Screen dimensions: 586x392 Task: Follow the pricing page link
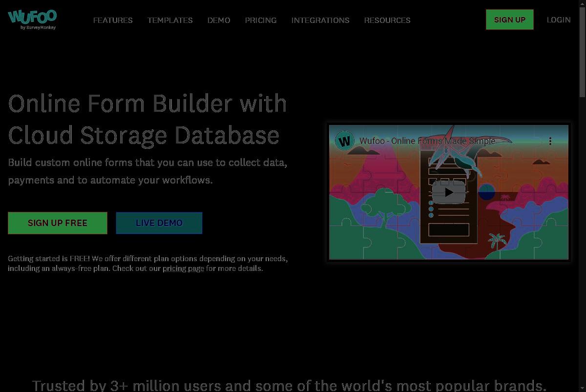183,268
